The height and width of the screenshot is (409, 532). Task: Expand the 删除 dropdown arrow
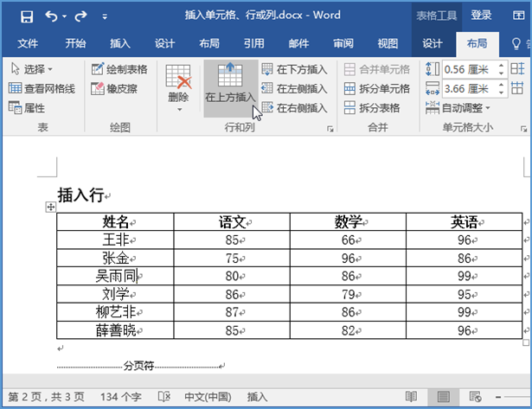pyautogui.click(x=179, y=110)
